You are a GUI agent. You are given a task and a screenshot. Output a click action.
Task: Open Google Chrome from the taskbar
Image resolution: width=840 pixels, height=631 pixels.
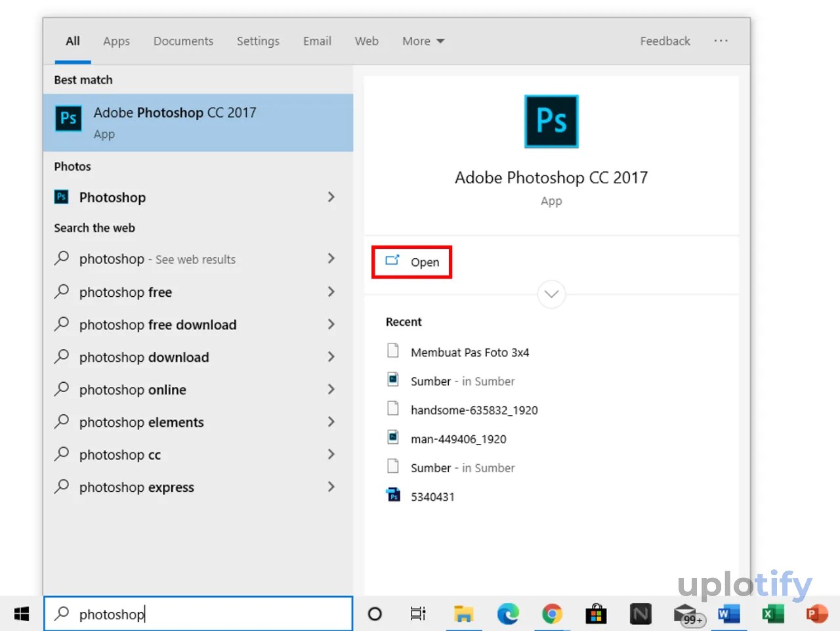click(x=552, y=614)
